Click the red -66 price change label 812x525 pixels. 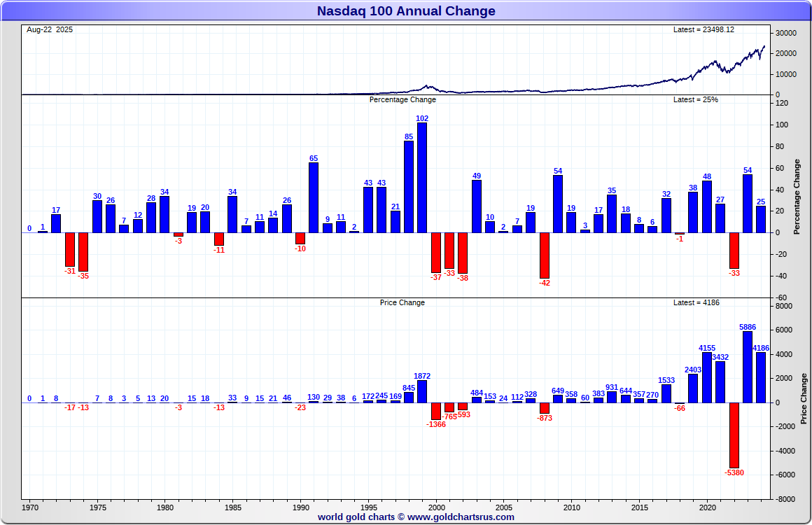pos(680,408)
